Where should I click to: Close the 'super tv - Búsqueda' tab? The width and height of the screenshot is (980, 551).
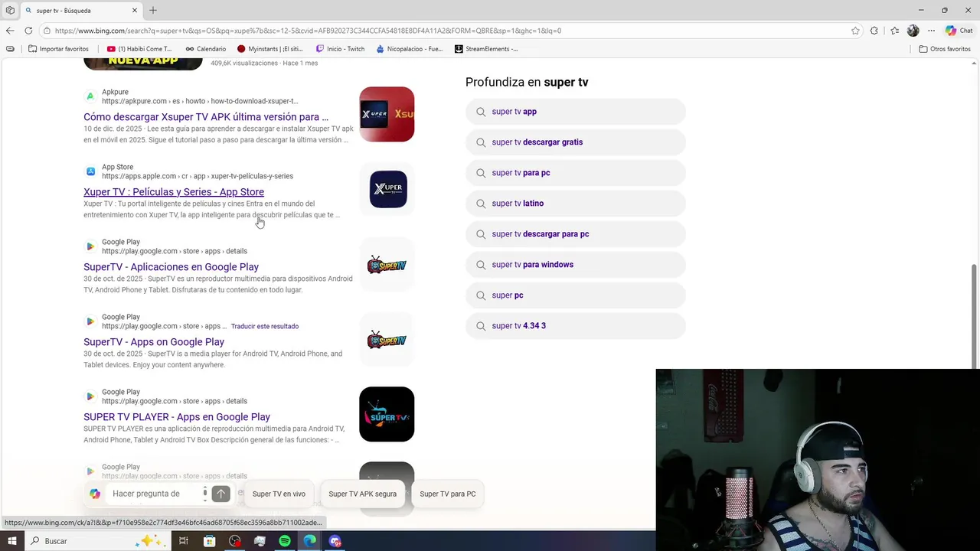point(135,10)
